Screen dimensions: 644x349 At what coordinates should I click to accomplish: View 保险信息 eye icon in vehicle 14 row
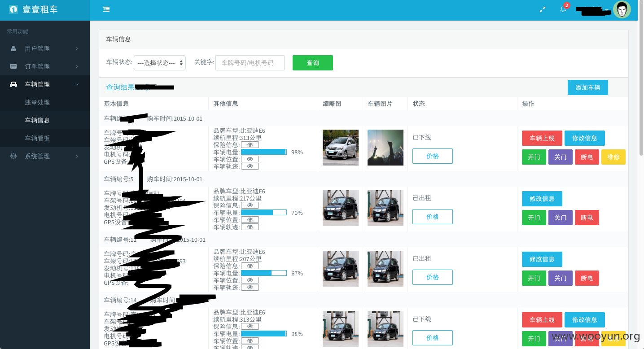click(x=250, y=327)
